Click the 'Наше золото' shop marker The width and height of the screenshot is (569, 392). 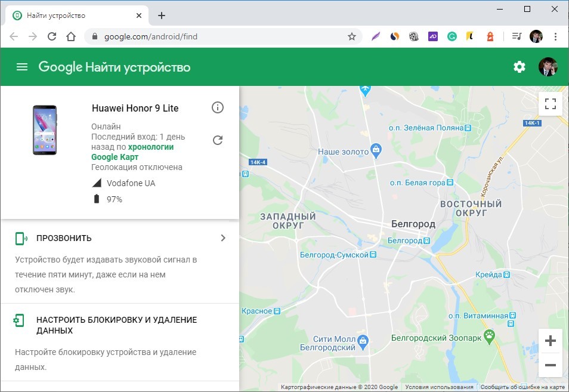click(376, 150)
